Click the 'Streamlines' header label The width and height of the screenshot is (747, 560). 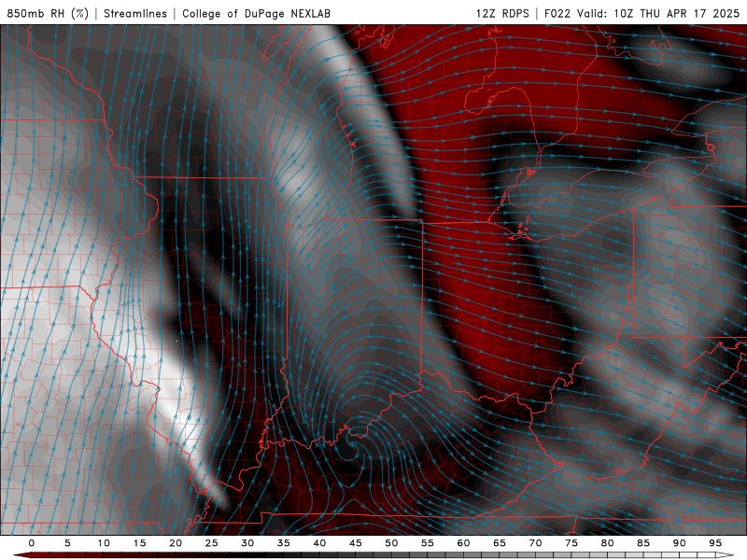(135, 13)
